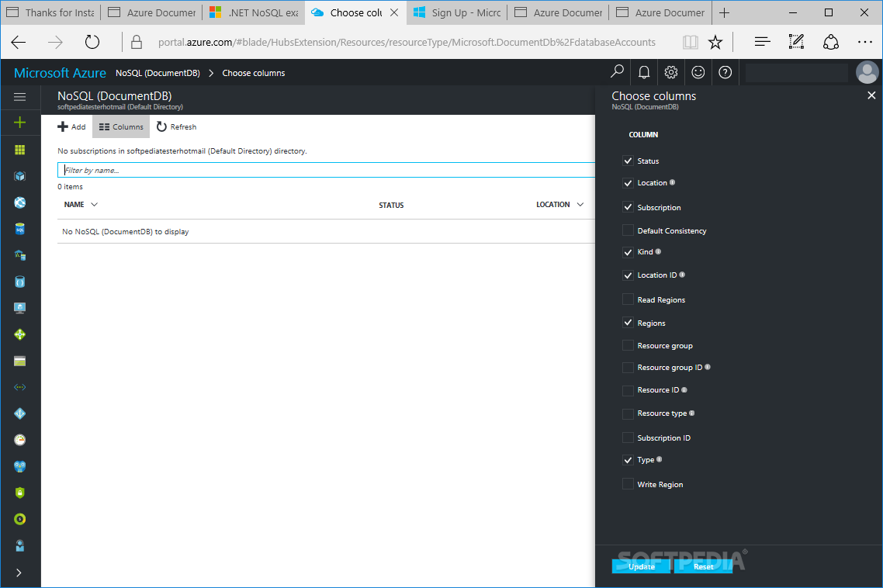Viewport: 883px width, 588px height.
Task: Click the Columns toolbar button
Action: 121,126
